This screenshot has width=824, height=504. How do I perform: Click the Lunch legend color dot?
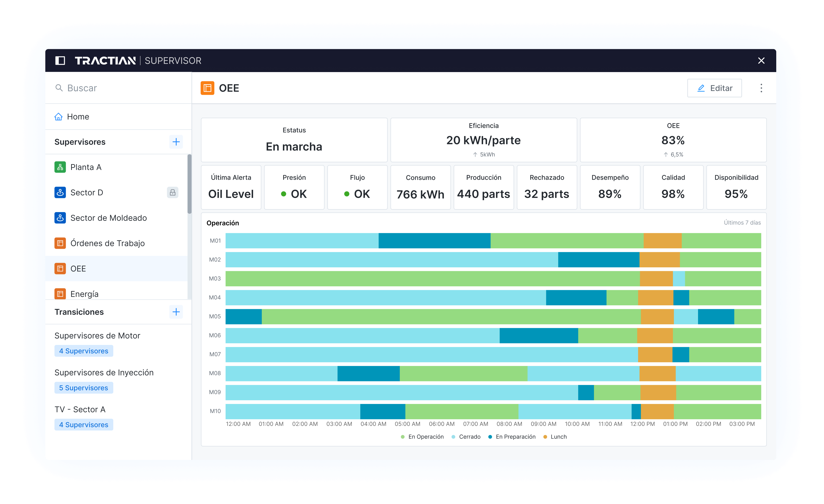tap(545, 437)
